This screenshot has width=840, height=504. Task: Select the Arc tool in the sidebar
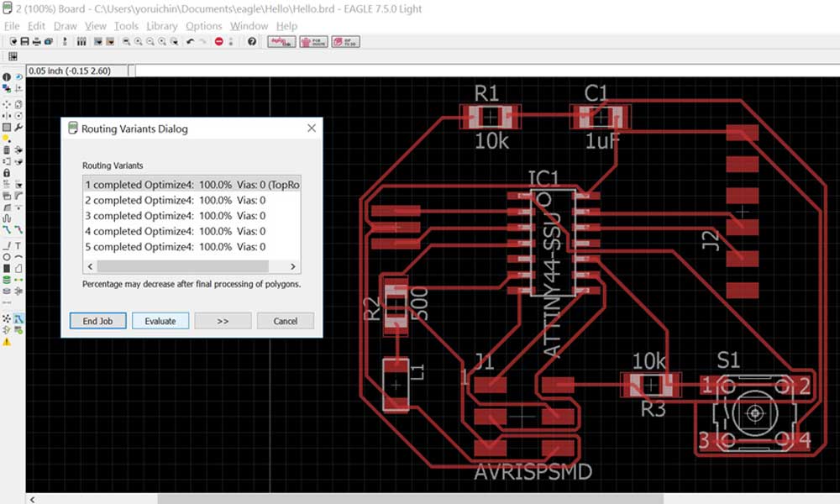click(18, 257)
